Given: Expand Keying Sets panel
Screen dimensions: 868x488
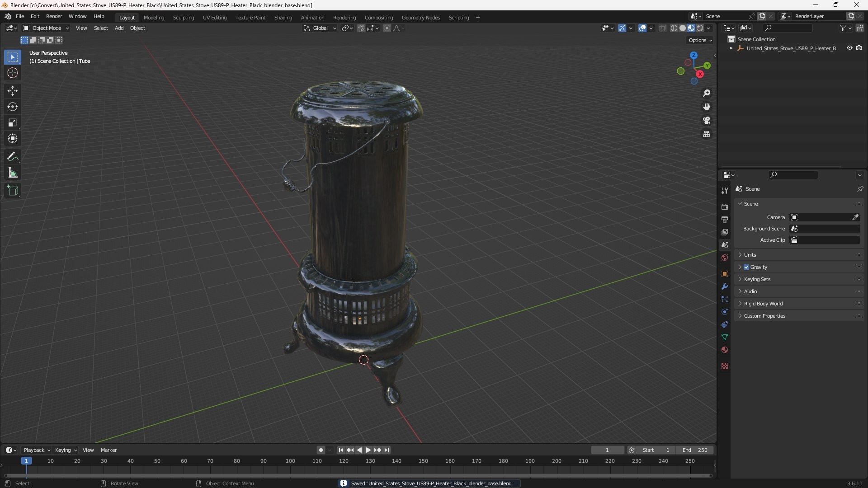Looking at the screenshot, I should [799, 279].
